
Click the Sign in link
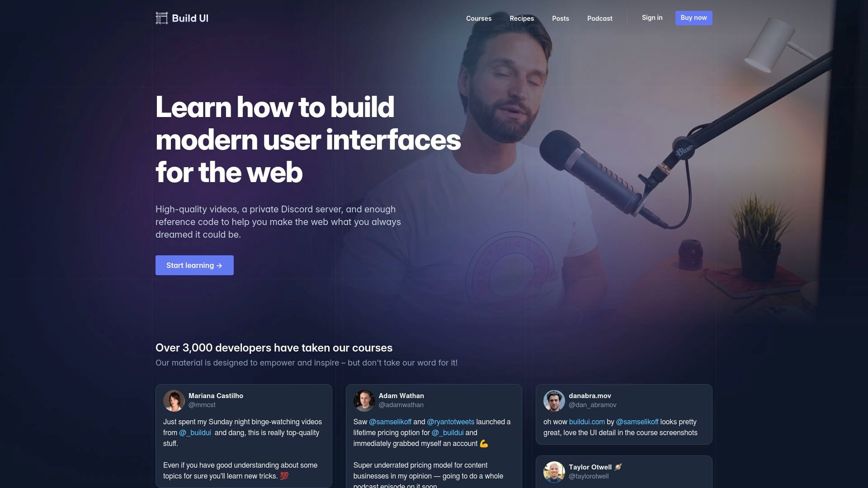pyautogui.click(x=652, y=18)
